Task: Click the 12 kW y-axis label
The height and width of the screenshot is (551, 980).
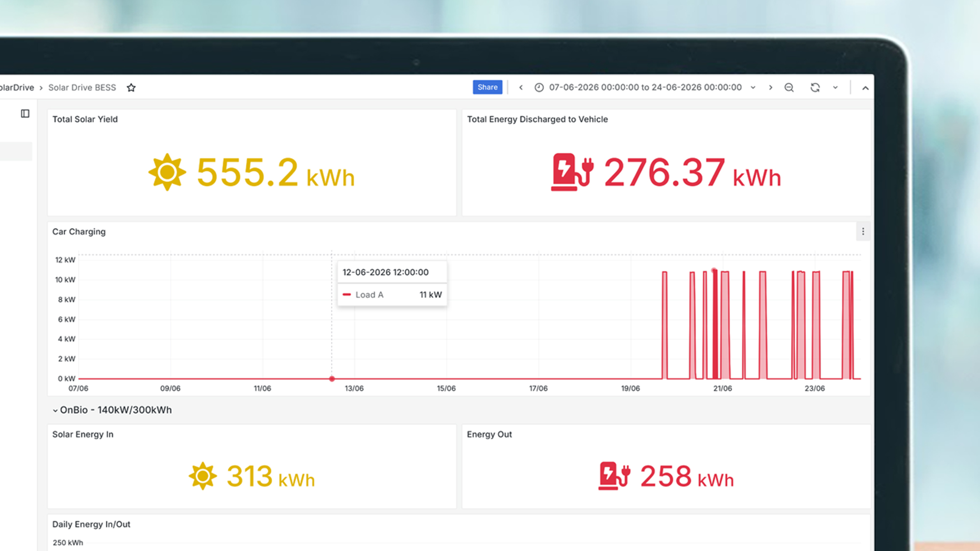Action: click(x=65, y=260)
